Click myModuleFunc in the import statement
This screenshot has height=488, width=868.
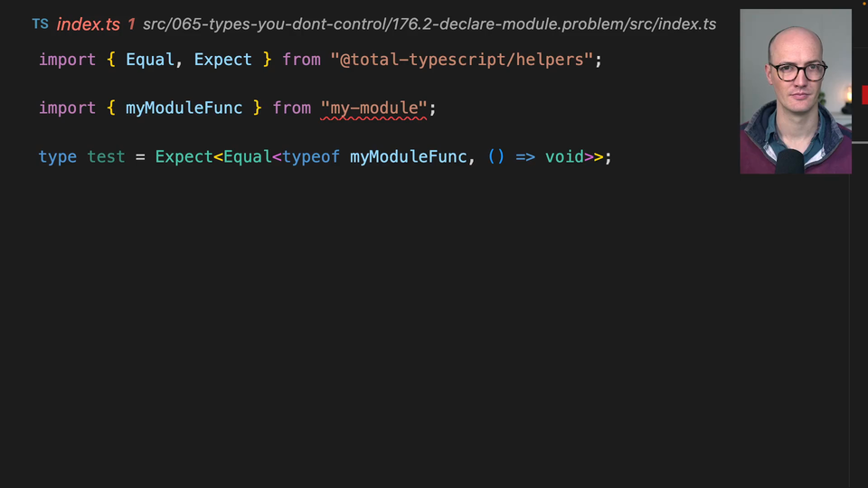(x=184, y=108)
